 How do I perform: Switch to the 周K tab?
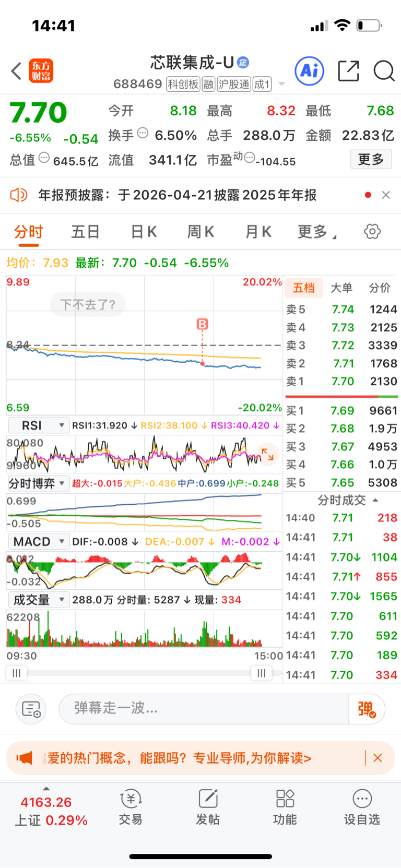(x=201, y=232)
